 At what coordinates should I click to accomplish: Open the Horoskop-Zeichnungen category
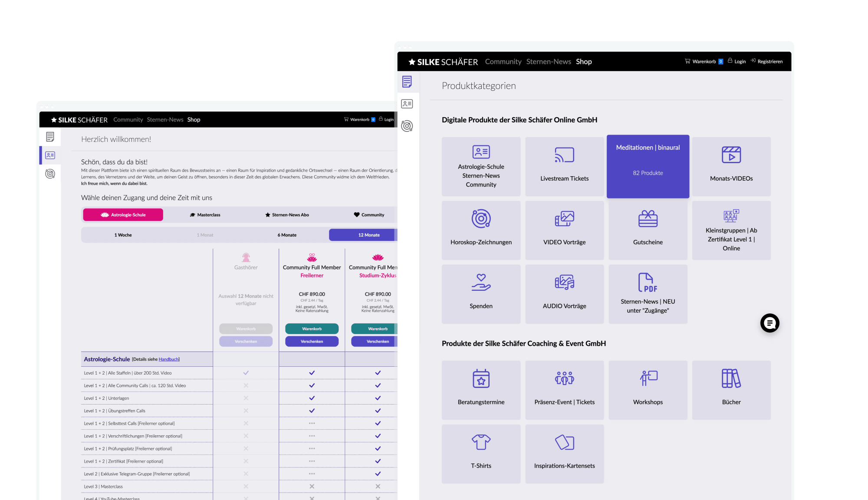tap(481, 230)
